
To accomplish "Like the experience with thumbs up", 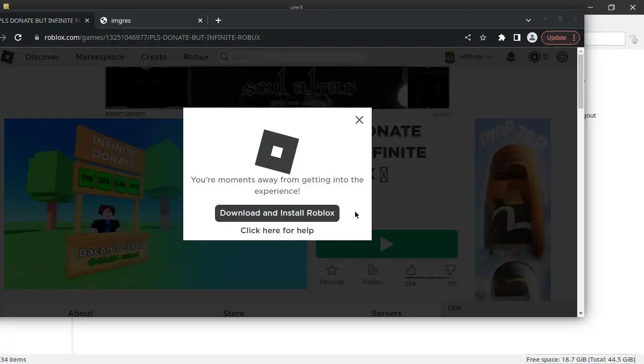I will click(411, 270).
